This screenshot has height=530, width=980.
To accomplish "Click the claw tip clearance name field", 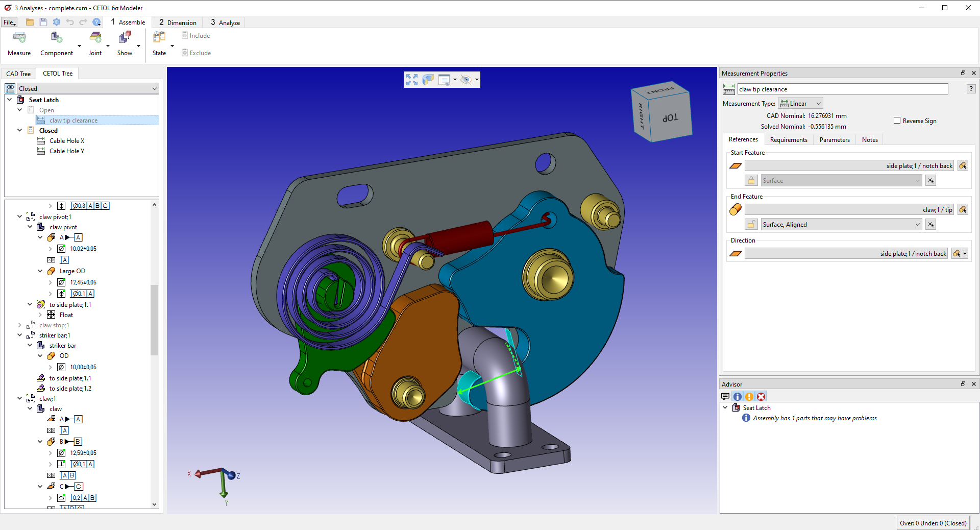I will point(842,89).
